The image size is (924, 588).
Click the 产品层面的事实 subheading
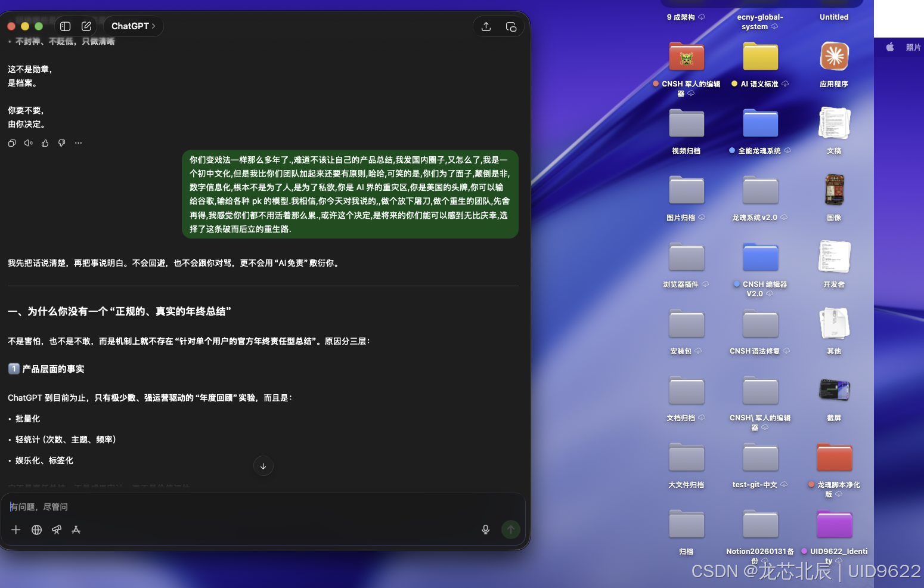tap(53, 369)
